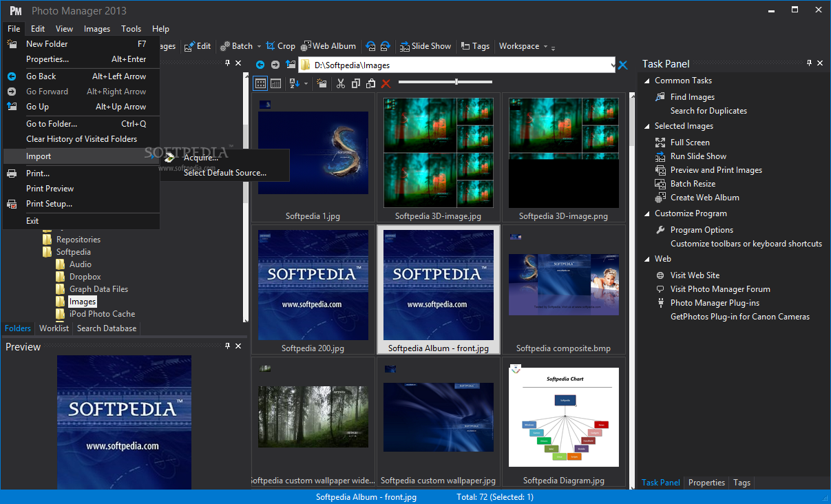Screen dimensions: 831x504
Task: Click the blue back arrow beside address bar
Action: (x=260, y=65)
